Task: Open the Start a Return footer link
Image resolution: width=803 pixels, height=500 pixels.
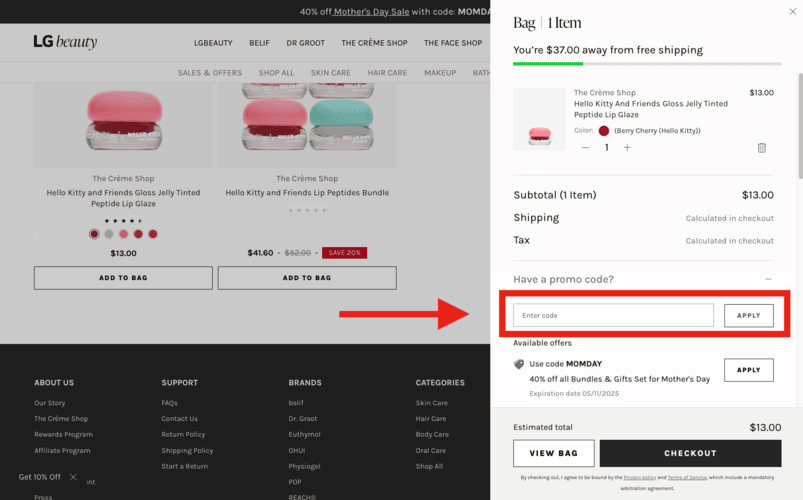Action: 184,466
